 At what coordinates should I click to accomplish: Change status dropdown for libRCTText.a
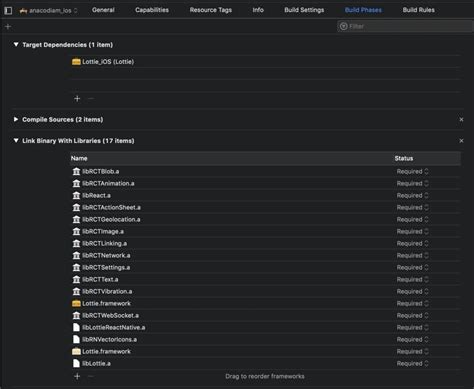412,279
